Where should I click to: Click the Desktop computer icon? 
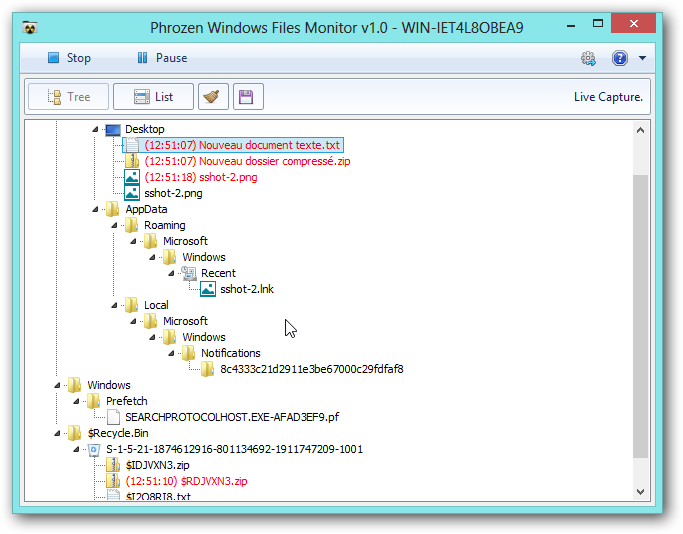click(x=113, y=129)
